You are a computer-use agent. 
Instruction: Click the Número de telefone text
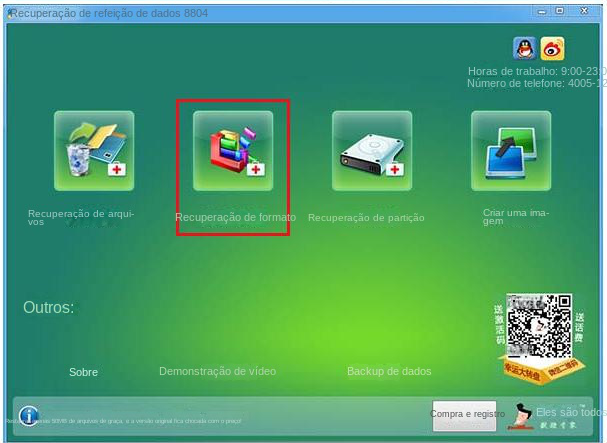(x=537, y=83)
